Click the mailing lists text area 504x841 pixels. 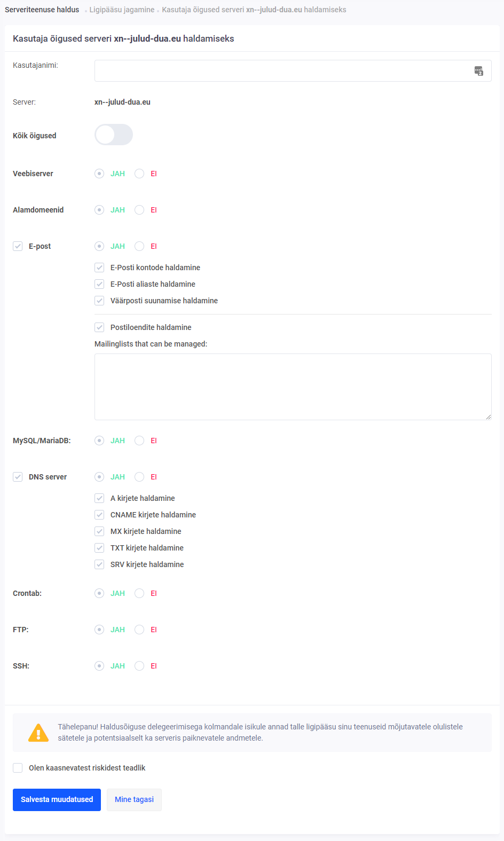293,387
